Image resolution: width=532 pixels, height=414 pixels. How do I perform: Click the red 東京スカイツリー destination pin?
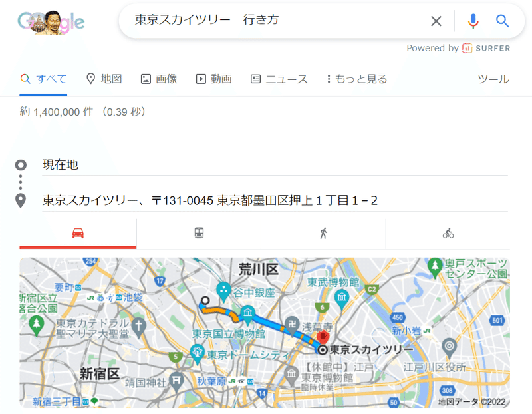pos(323,337)
